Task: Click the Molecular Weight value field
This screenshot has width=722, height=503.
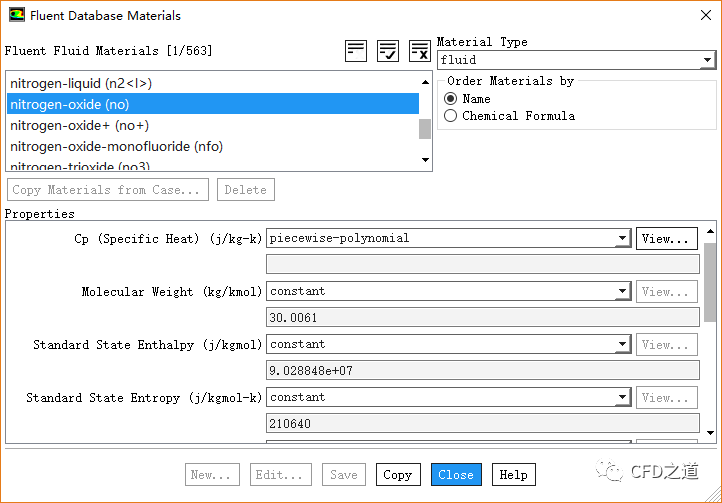Action: (482, 318)
